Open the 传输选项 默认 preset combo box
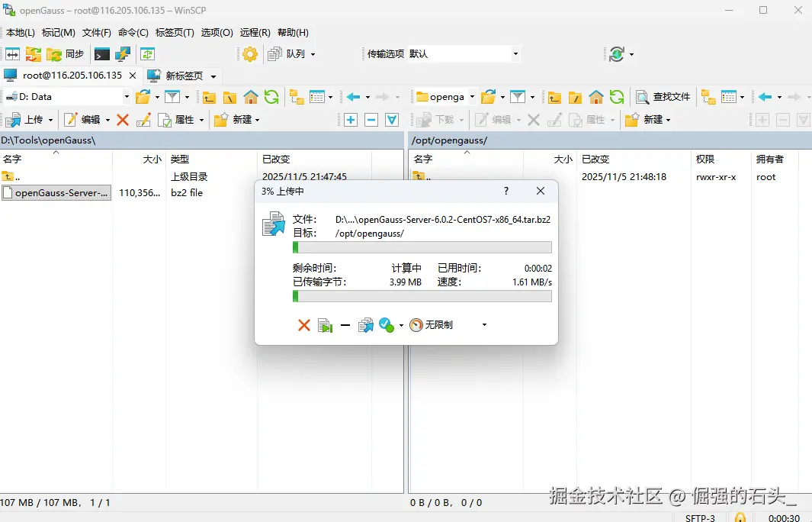Screen dimensions: 812x522 [x=463, y=54]
